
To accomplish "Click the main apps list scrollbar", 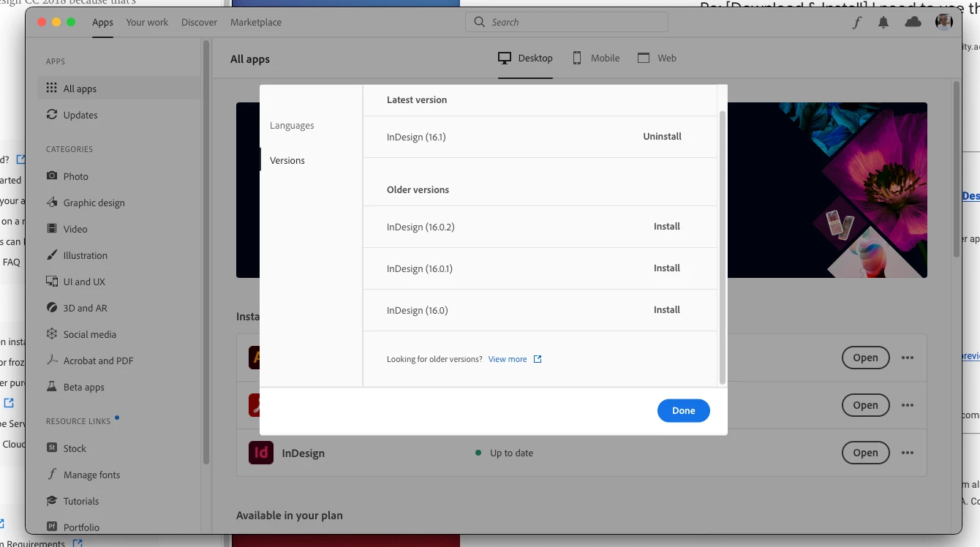I will pyautogui.click(x=956, y=168).
